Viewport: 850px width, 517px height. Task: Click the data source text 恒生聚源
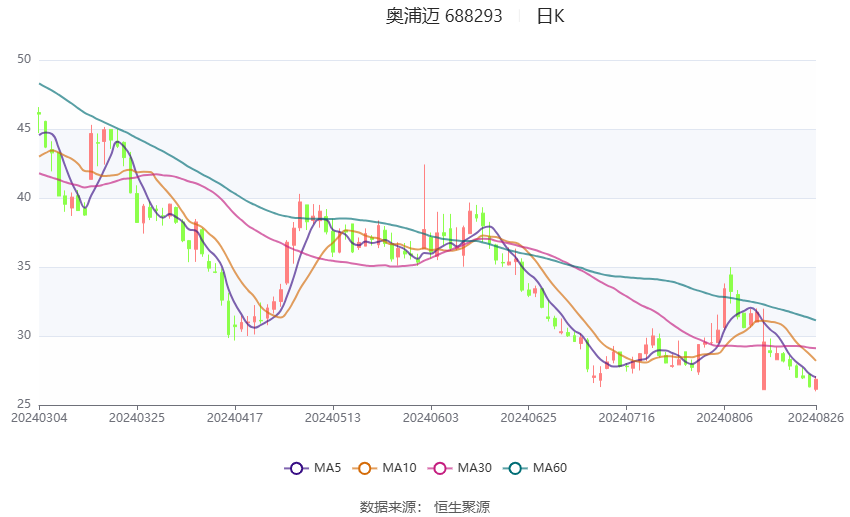pyautogui.click(x=462, y=507)
